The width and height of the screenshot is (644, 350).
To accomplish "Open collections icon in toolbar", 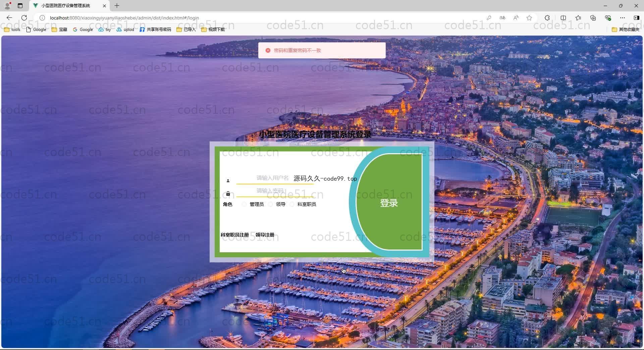I will tap(593, 18).
